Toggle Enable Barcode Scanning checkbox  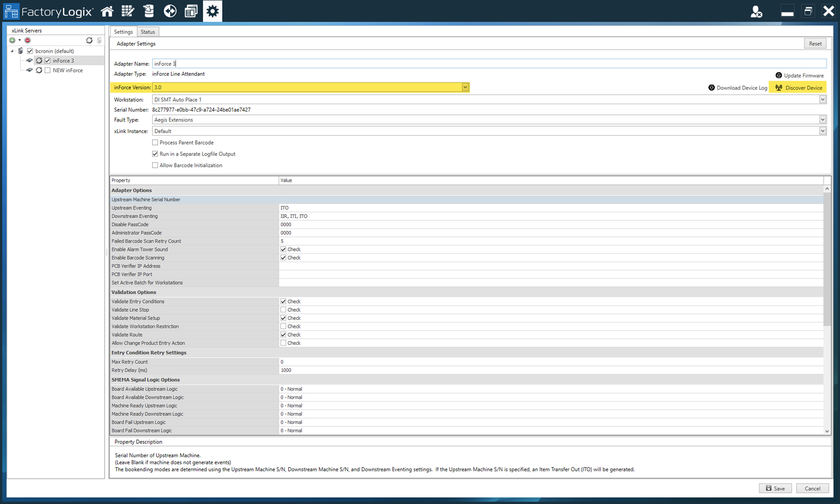[283, 258]
